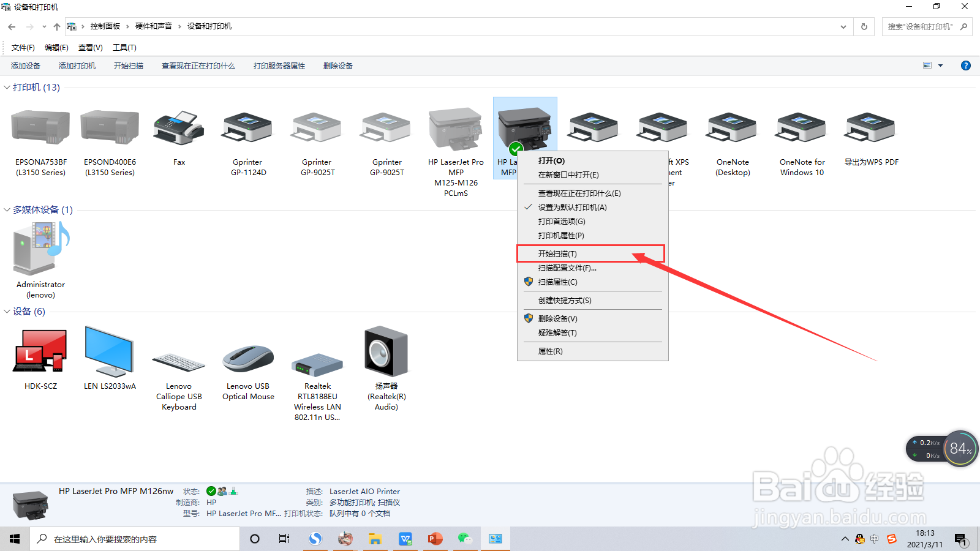
Task: Choose 创建快捷方式(S) in context menu
Action: [592, 300]
